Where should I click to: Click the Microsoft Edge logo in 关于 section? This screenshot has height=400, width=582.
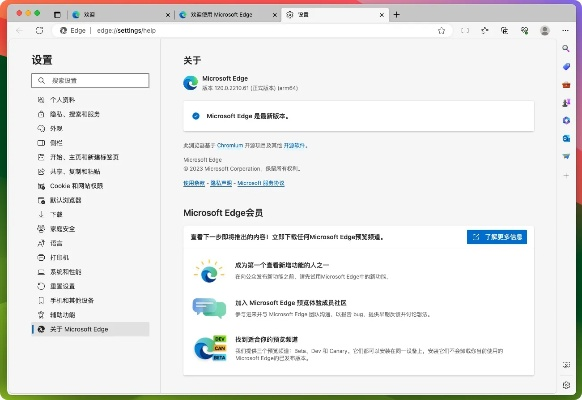click(x=190, y=83)
